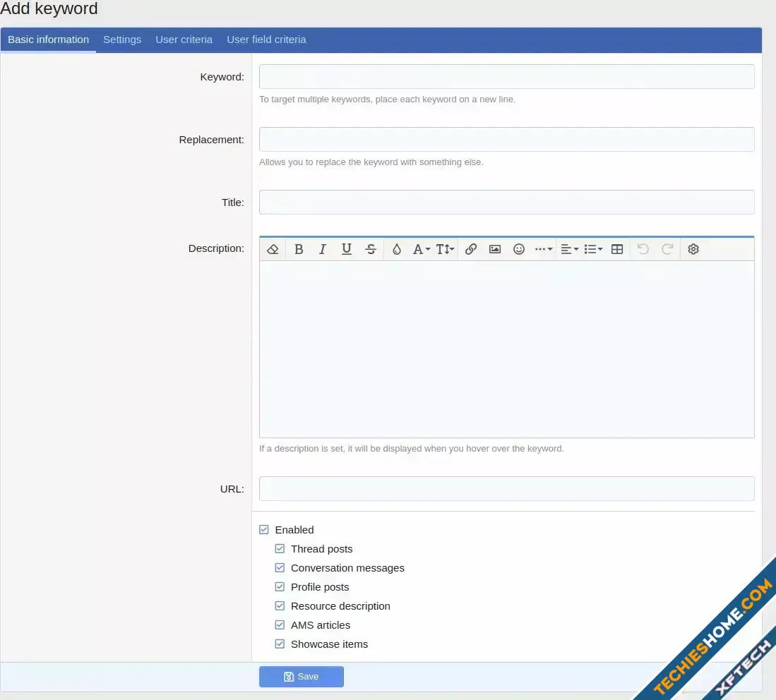This screenshot has width=776, height=700.
Task: Open the font size dropdown
Action: coord(445,249)
